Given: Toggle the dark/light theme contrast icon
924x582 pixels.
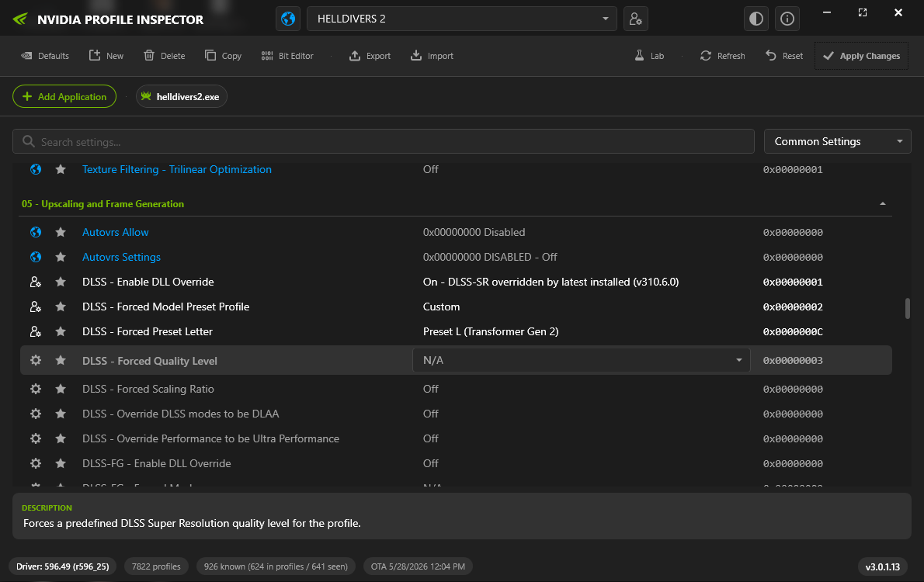Looking at the screenshot, I should (756, 19).
